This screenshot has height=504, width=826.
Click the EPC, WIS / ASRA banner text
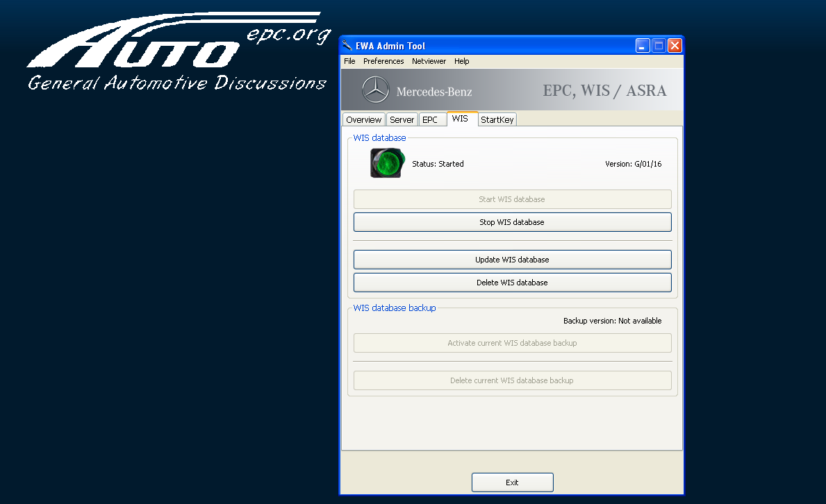click(x=604, y=90)
